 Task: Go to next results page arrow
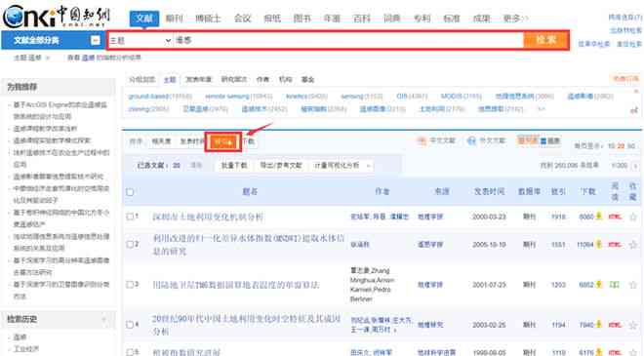point(635,166)
